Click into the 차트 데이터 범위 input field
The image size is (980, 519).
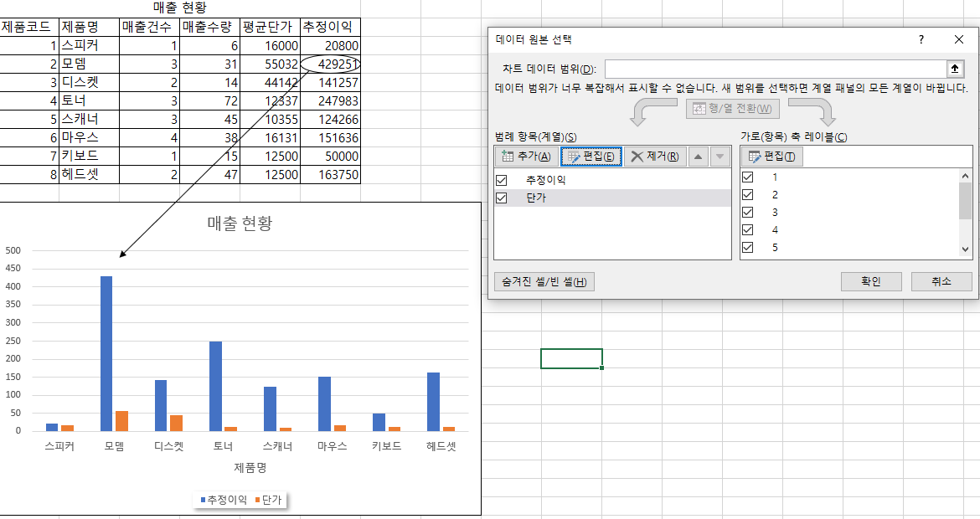click(x=775, y=69)
